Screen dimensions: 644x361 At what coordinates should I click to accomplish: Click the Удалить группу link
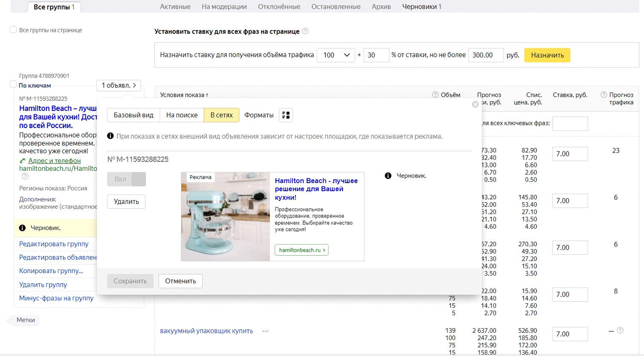(x=43, y=285)
